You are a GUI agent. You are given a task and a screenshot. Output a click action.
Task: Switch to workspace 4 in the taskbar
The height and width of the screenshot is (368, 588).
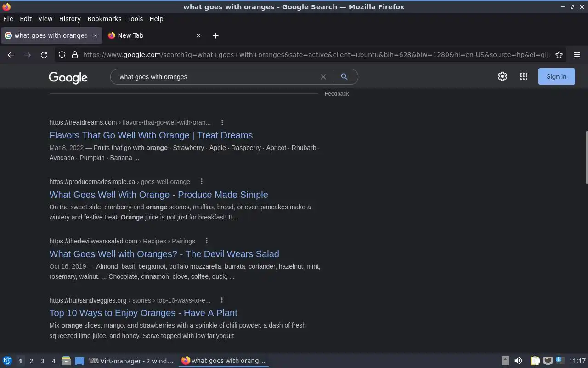coord(53,361)
